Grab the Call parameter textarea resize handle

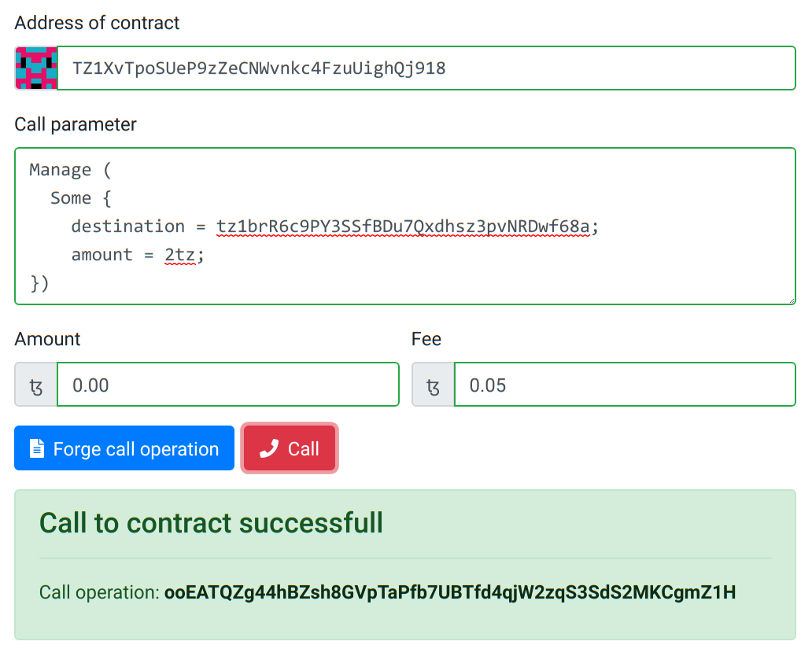[x=791, y=299]
